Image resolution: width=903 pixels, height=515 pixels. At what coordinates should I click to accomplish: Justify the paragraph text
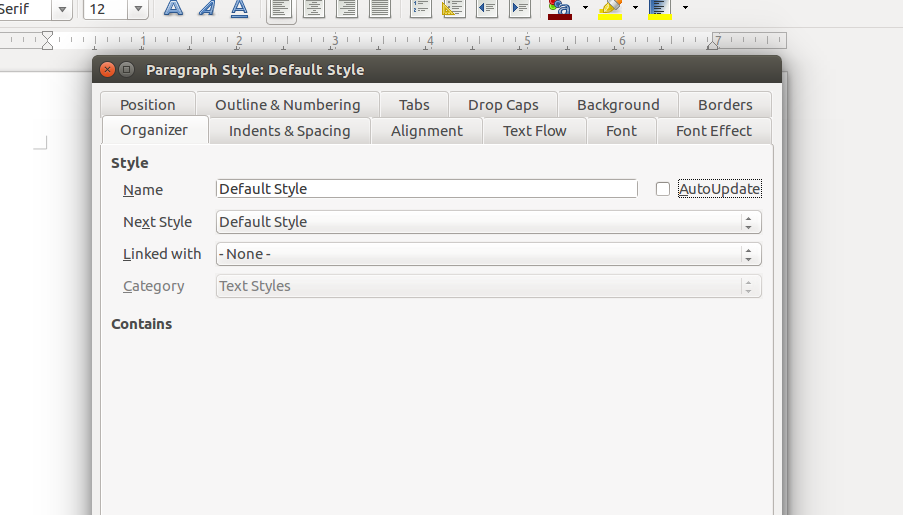click(x=380, y=9)
